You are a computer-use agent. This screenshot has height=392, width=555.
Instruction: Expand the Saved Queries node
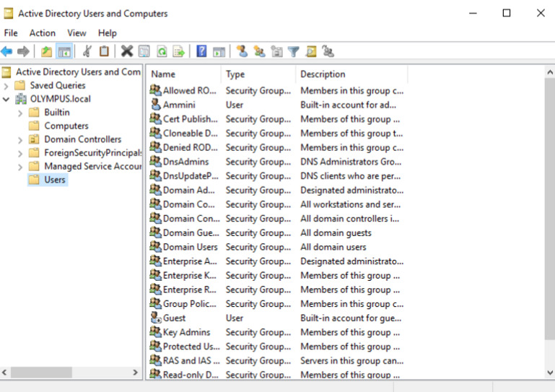pyautogui.click(x=6, y=85)
